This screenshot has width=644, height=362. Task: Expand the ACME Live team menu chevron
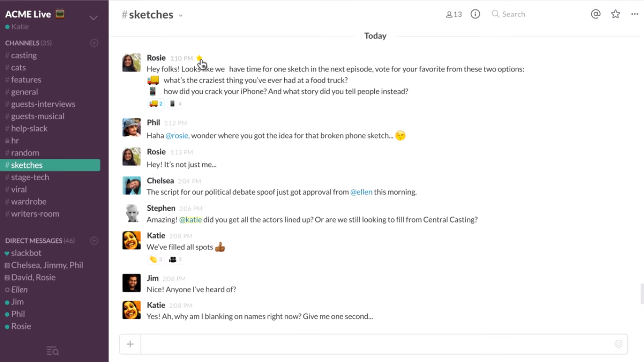point(93,18)
